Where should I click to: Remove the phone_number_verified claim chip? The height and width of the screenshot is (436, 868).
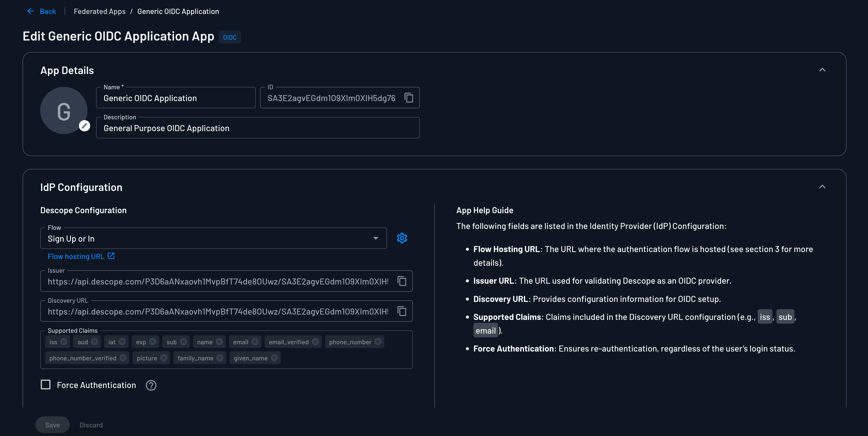tap(123, 358)
